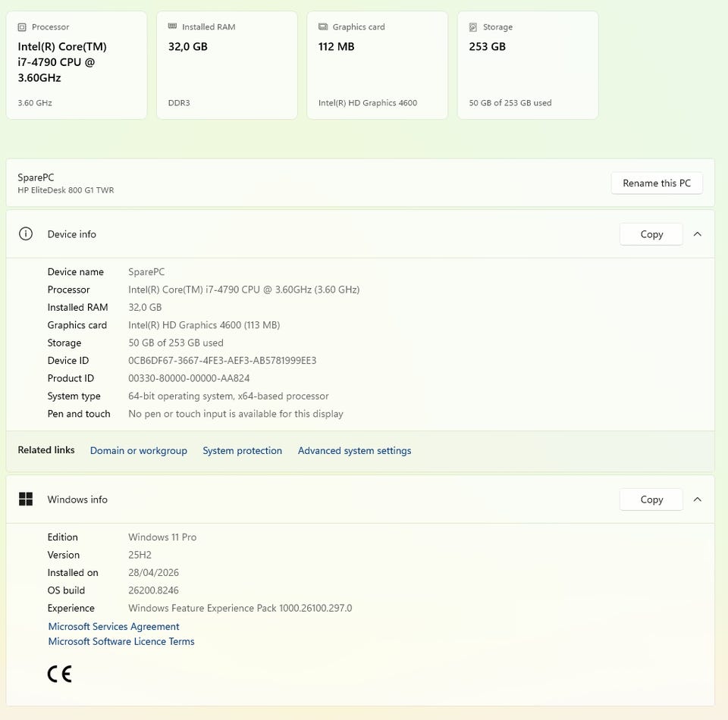Open Microsoft Software Licence Terms link

[x=121, y=642]
